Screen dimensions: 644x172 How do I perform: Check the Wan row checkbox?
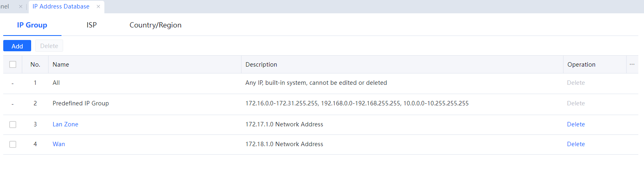(x=13, y=144)
